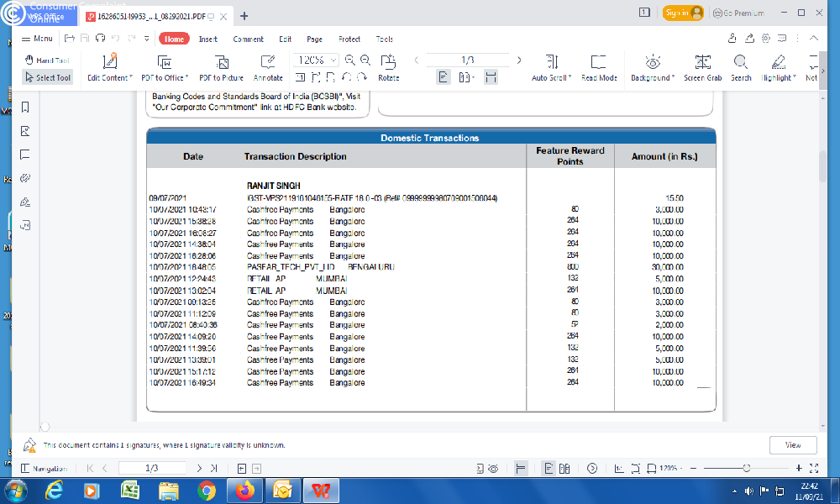Toggle eye protection mode in status bar

click(x=494, y=468)
